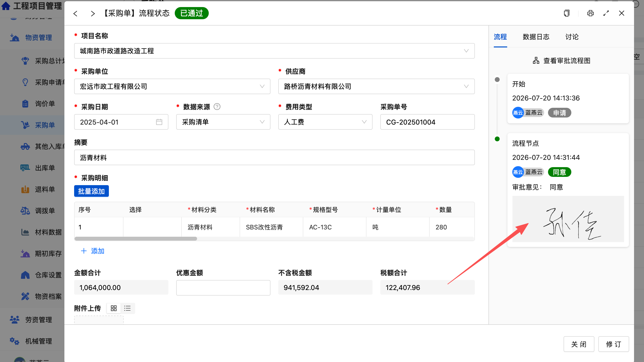Click the 优惠金额 input field
644x362 pixels.
pos(223,287)
